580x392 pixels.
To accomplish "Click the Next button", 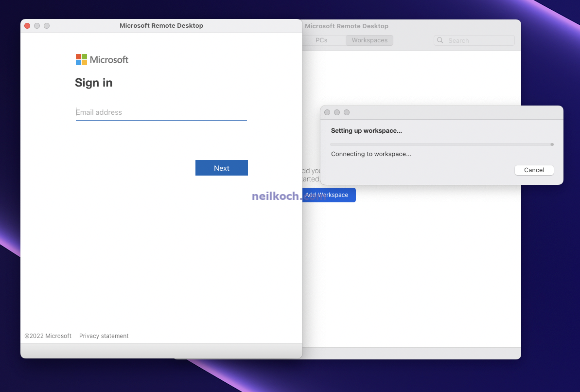I will click(x=221, y=168).
